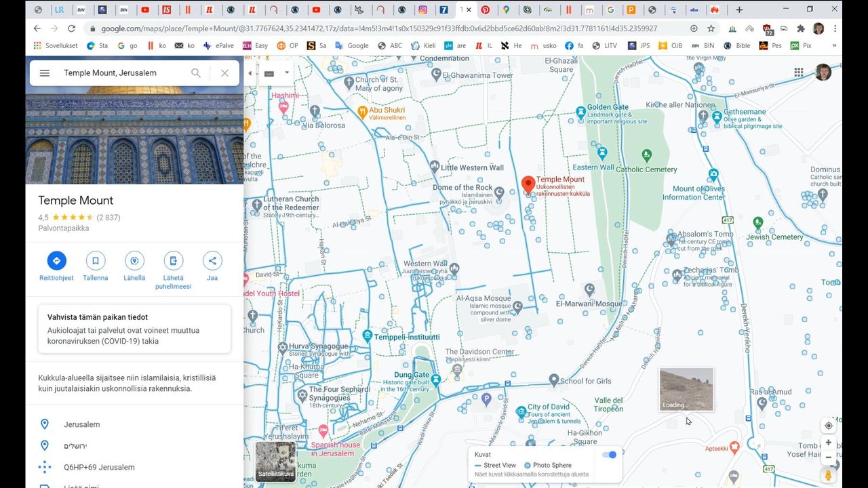The image size is (868, 488).
Task: Click the search magnifier icon
Action: (196, 73)
